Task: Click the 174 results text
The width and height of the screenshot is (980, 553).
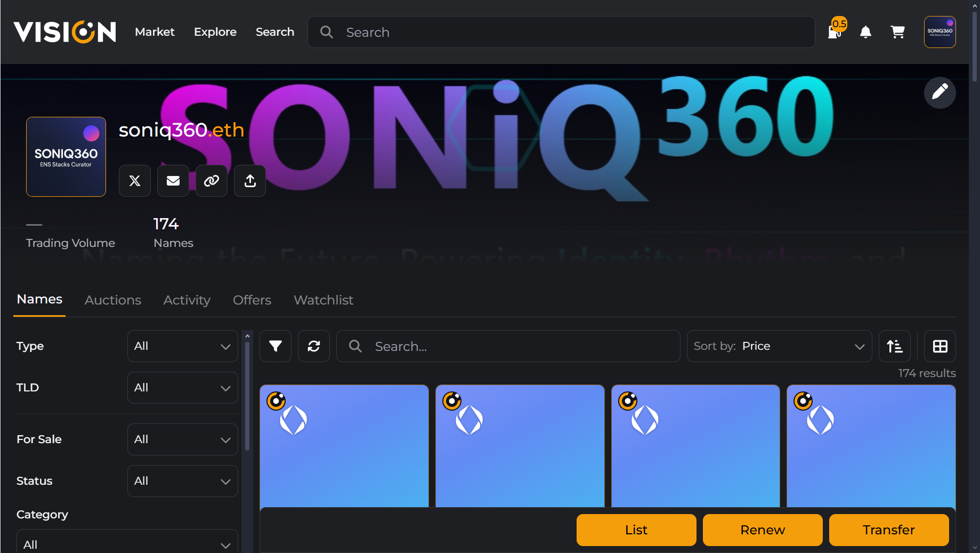Action: point(927,373)
